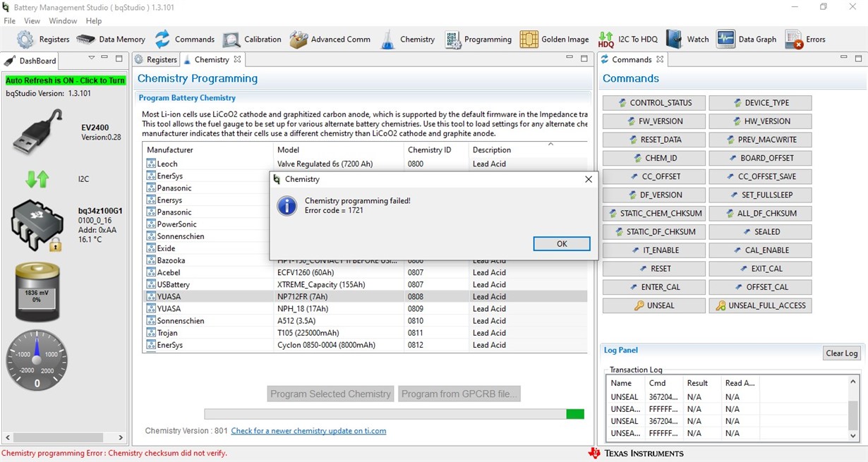Click the EV2400 USB adapter icon

tap(37, 132)
